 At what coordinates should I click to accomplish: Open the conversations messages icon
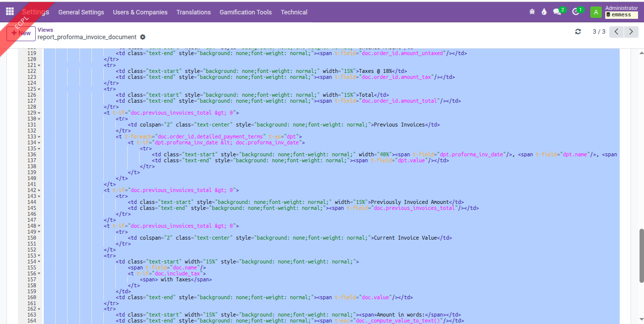(x=558, y=12)
